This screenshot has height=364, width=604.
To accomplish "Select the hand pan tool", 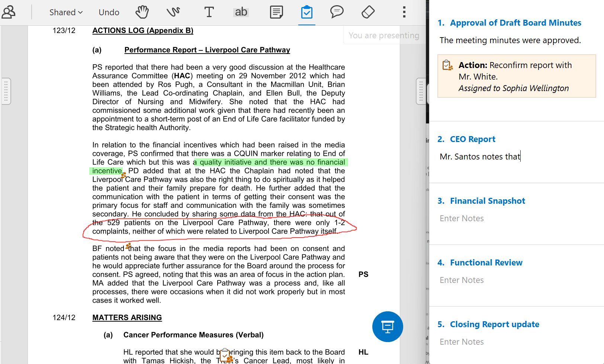I will [142, 12].
